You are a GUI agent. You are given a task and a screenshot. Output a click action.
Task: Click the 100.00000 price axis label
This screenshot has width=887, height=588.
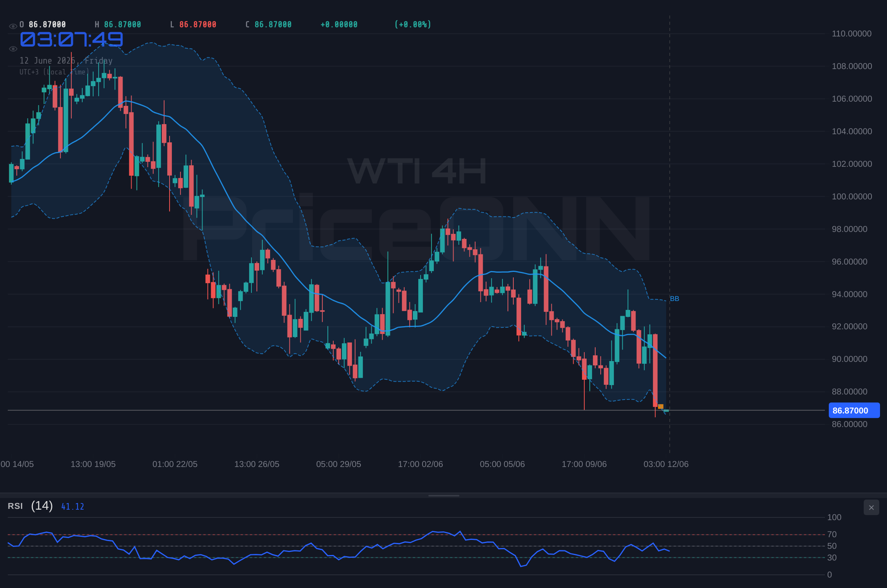852,197
